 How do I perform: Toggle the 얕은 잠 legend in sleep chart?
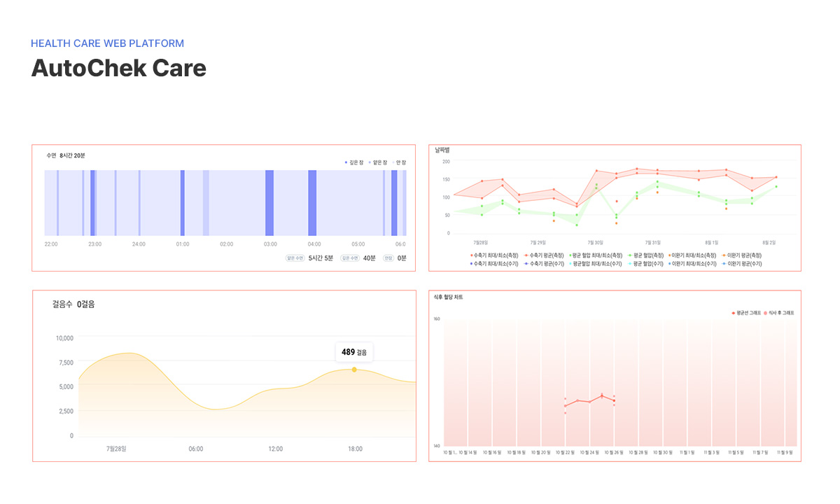tap(378, 162)
